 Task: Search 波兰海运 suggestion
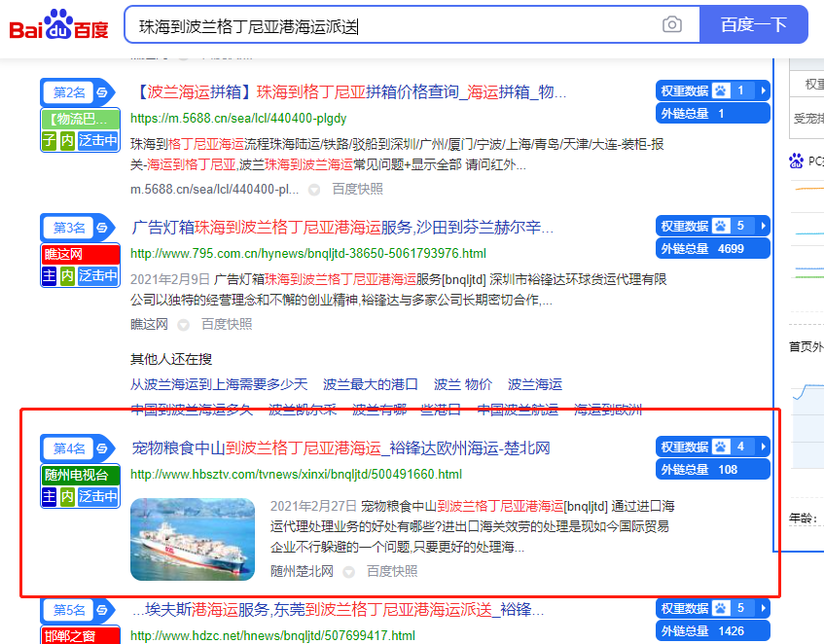coord(534,384)
